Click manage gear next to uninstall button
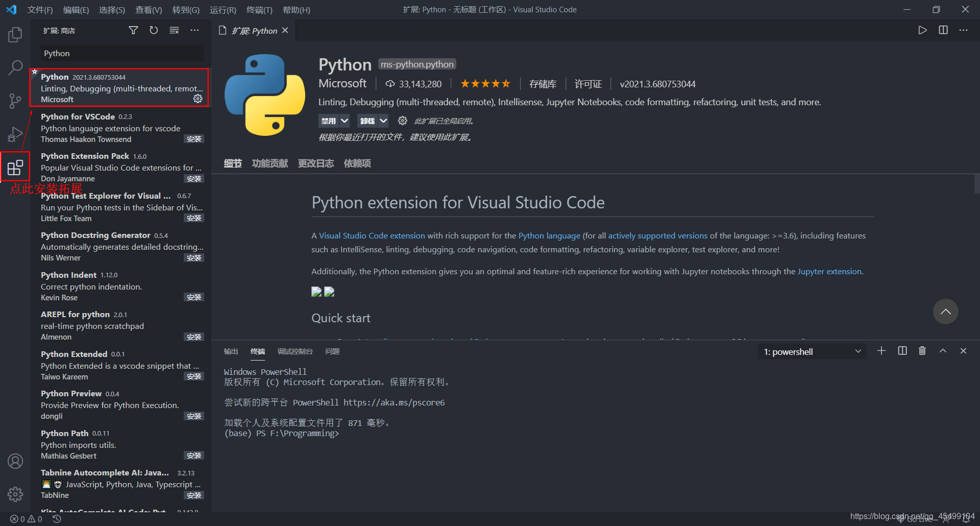Image resolution: width=980 pixels, height=526 pixels. coord(403,121)
